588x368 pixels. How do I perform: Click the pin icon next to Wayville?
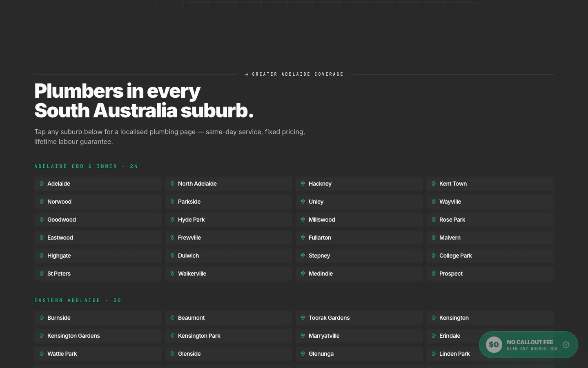(x=434, y=202)
